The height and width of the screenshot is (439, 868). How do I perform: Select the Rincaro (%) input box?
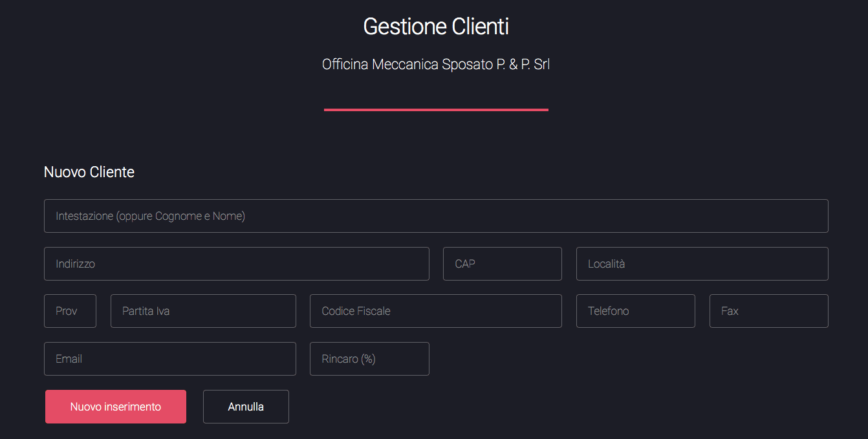click(369, 359)
